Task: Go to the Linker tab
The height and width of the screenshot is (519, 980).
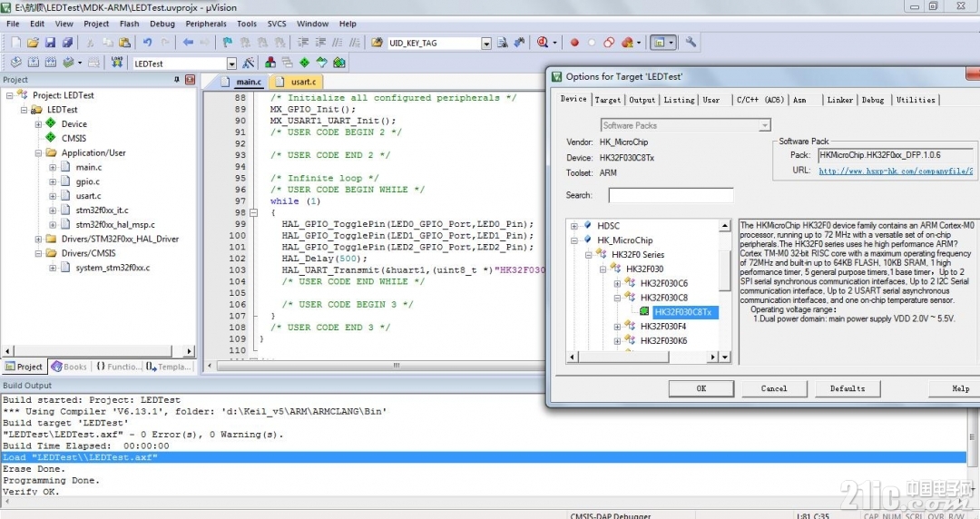Action: [x=839, y=100]
